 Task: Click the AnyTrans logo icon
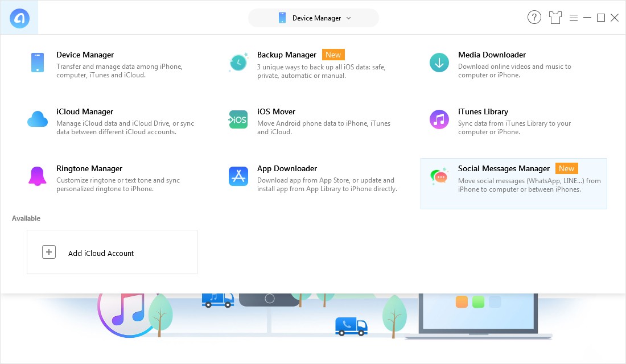19,18
